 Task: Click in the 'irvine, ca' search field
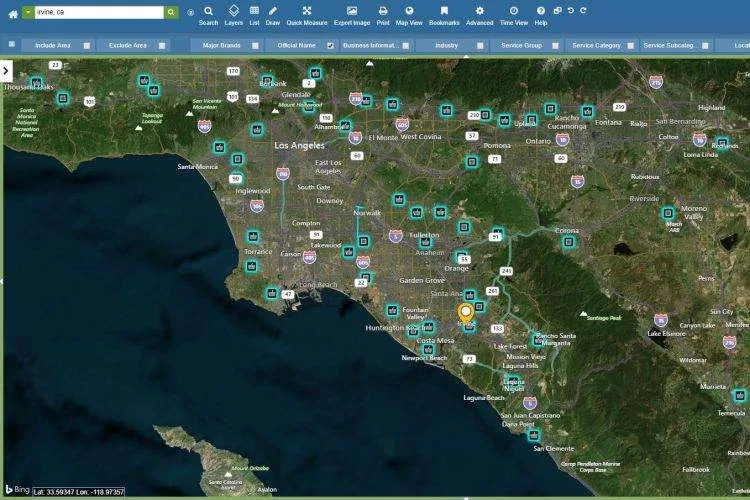[99, 12]
